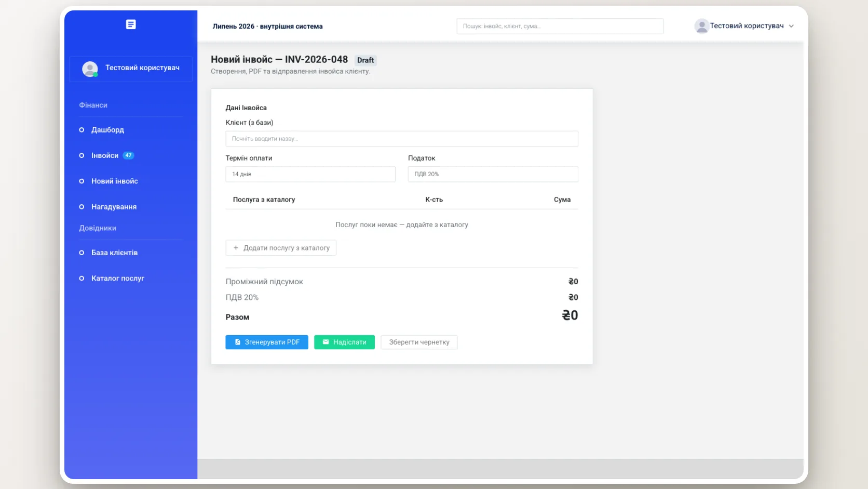Click the Нагадування circle bullet icon
Screen dimensions: 868x489
[x=82, y=207]
